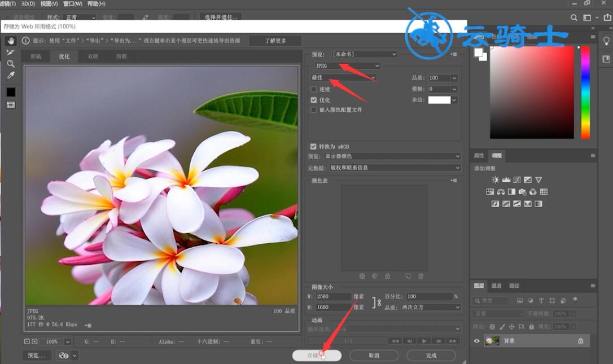Open the JPEG file format dropdown

pyautogui.click(x=347, y=65)
